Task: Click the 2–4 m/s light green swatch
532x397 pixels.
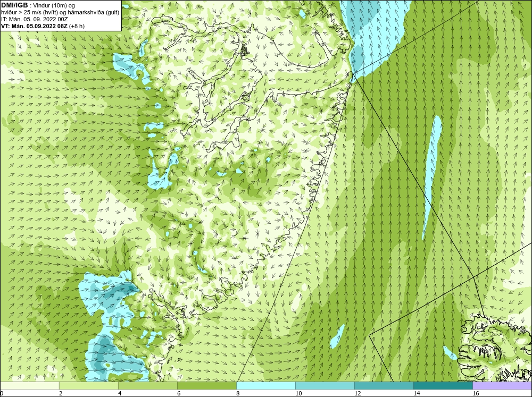Action: pos(89,385)
